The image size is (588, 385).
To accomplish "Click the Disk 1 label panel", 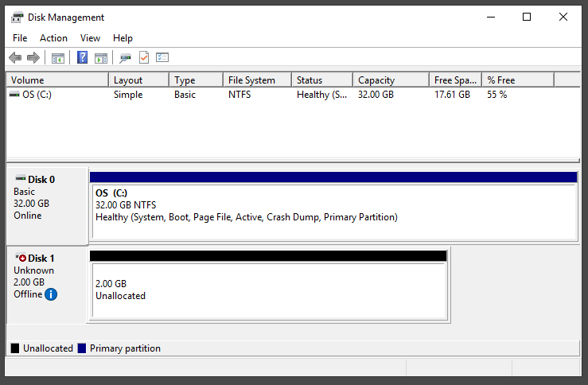I will 46,284.
